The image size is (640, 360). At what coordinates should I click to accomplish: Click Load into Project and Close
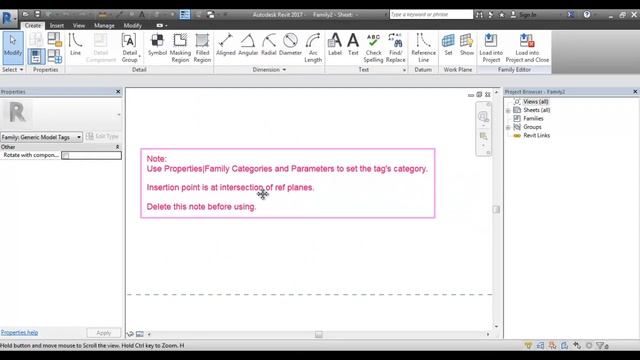tap(527, 48)
